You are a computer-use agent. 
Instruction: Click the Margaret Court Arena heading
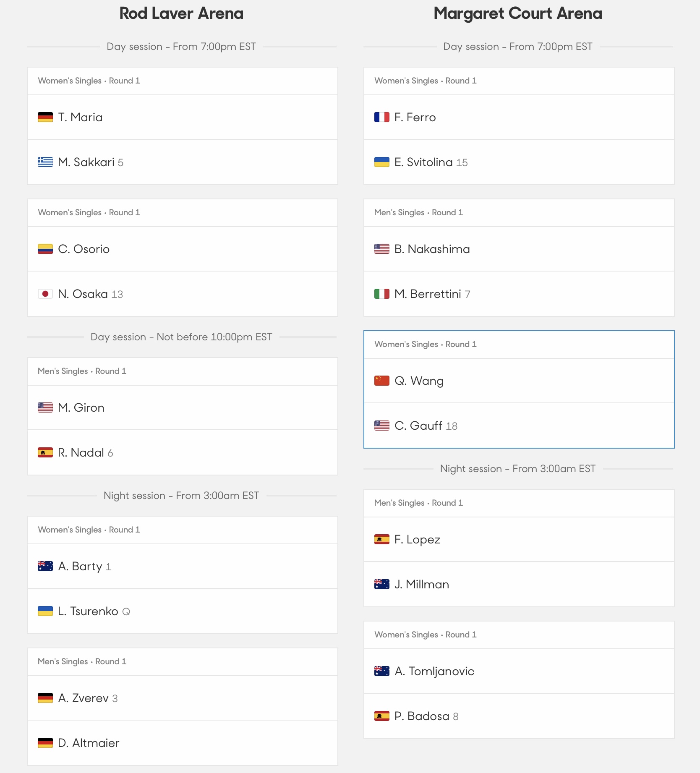pyautogui.click(x=518, y=13)
